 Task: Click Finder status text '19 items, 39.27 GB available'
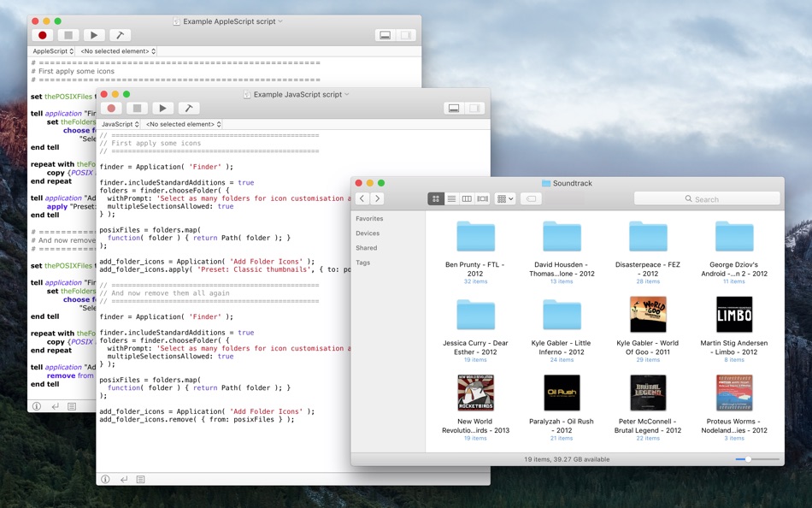[x=567, y=459]
